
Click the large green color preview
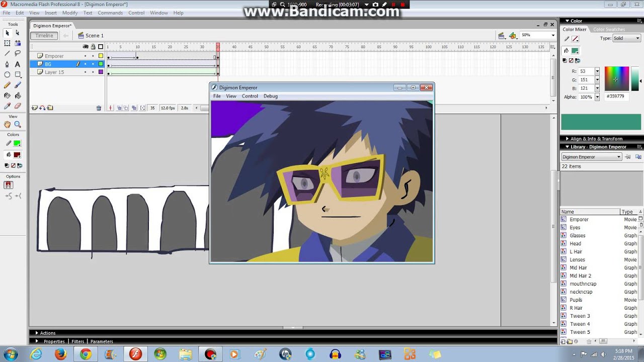(x=601, y=122)
